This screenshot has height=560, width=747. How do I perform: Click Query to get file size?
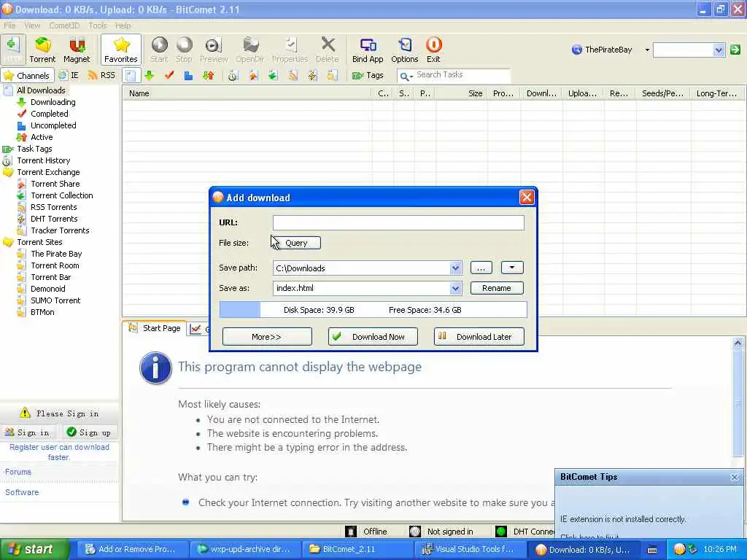296,243
